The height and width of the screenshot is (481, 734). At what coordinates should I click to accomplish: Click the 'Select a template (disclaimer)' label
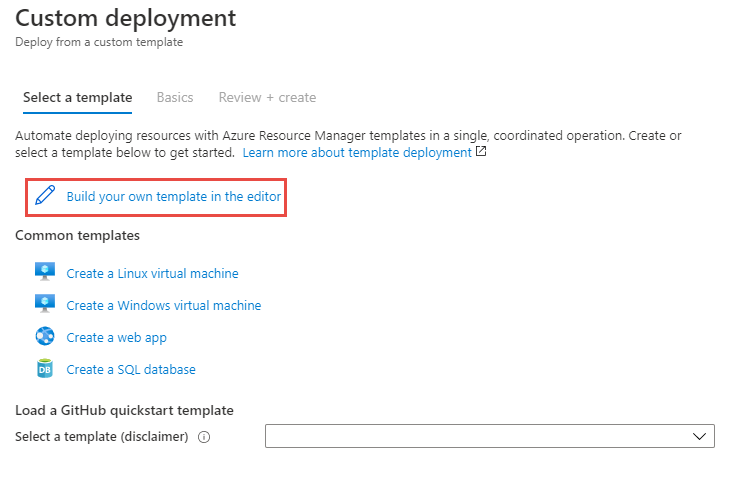click(102, 437)
